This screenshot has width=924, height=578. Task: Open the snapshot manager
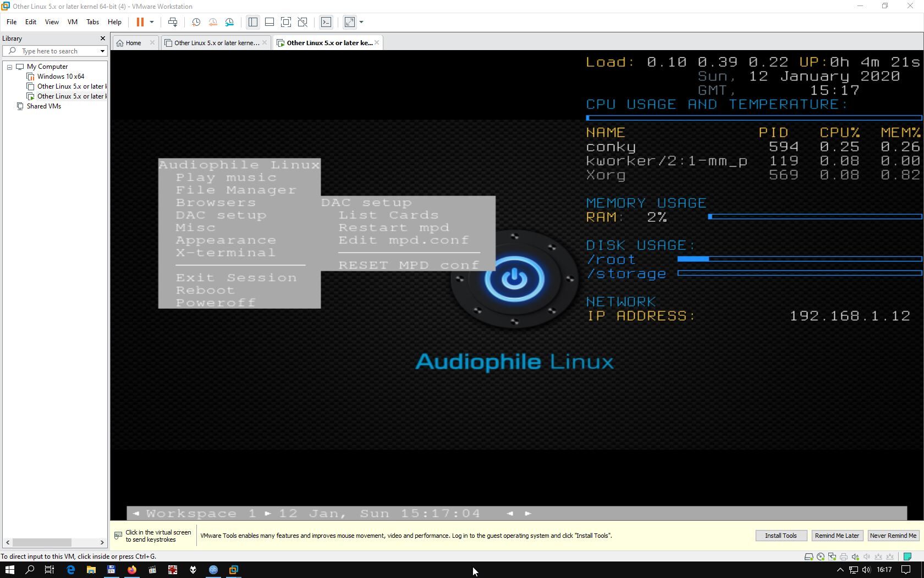coord(229,22)
